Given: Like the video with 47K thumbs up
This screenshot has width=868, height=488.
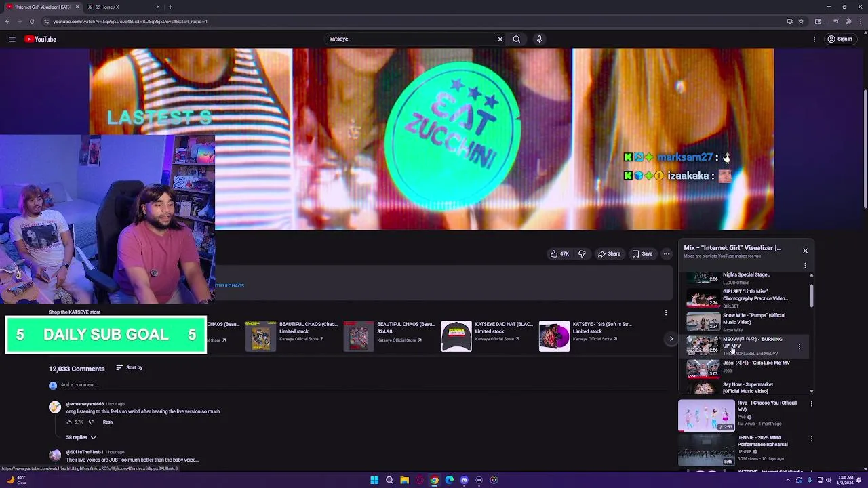Looking at the screenshot, I should (x=560, y=253).
